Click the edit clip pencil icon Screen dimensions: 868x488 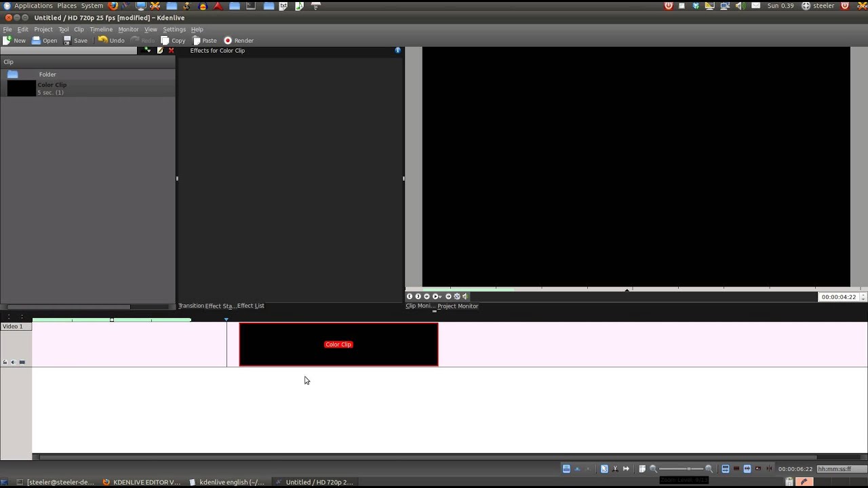pos(160,50)
